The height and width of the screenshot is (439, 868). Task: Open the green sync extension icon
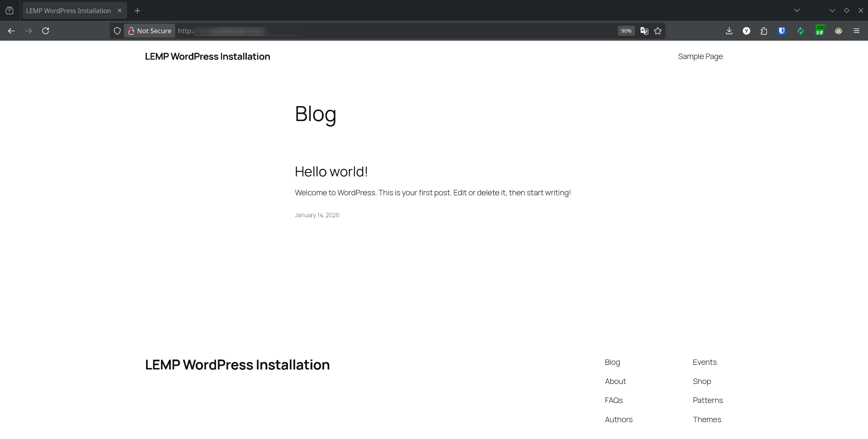click(x=800, y=31)
